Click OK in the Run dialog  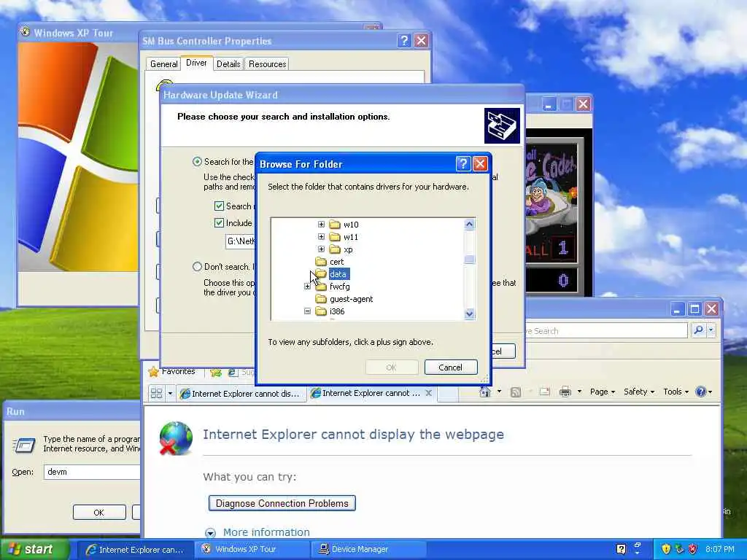[98, 513]
